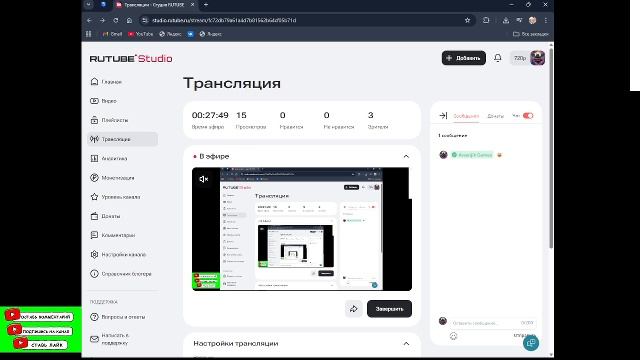Viewport: 640px width, 360px height.
Task: Open the Chrome three-dot menu
Action: point(546,20)
